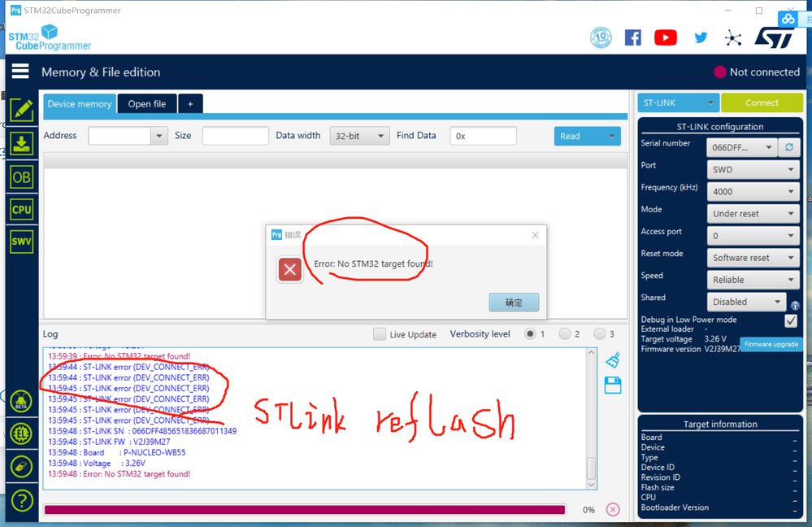Expand the Address dropdown
This screenshot has height=527, width=812.
click(159, 136)
